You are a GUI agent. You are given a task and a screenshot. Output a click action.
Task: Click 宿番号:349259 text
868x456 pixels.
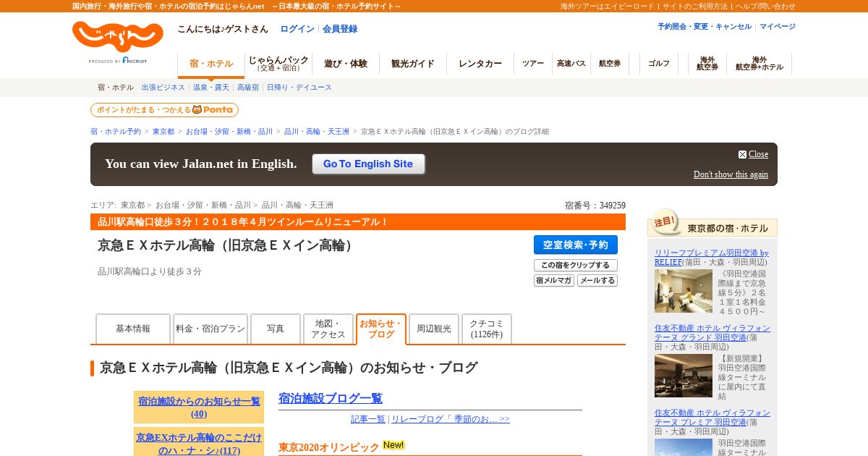click(595, 206)
